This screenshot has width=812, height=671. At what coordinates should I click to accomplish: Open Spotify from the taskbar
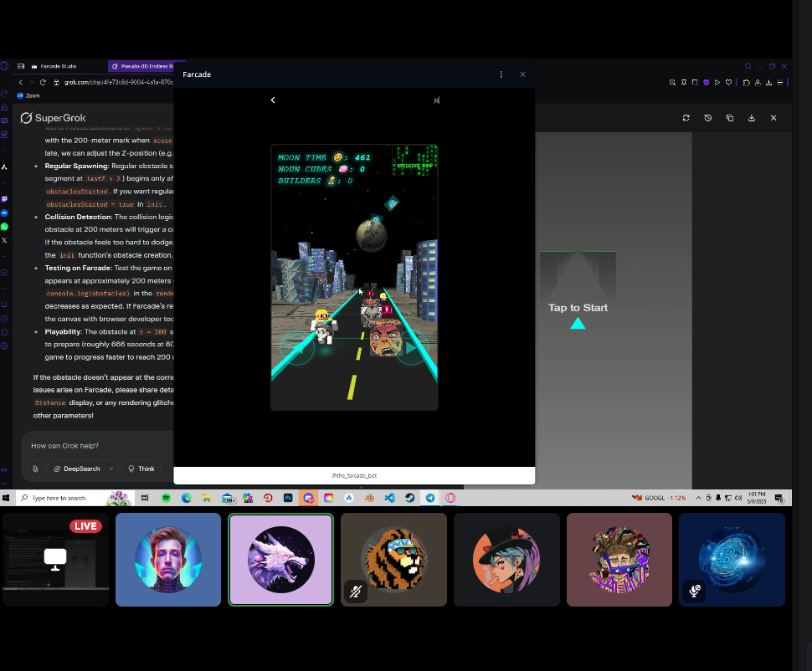click(x=166, y=498)
